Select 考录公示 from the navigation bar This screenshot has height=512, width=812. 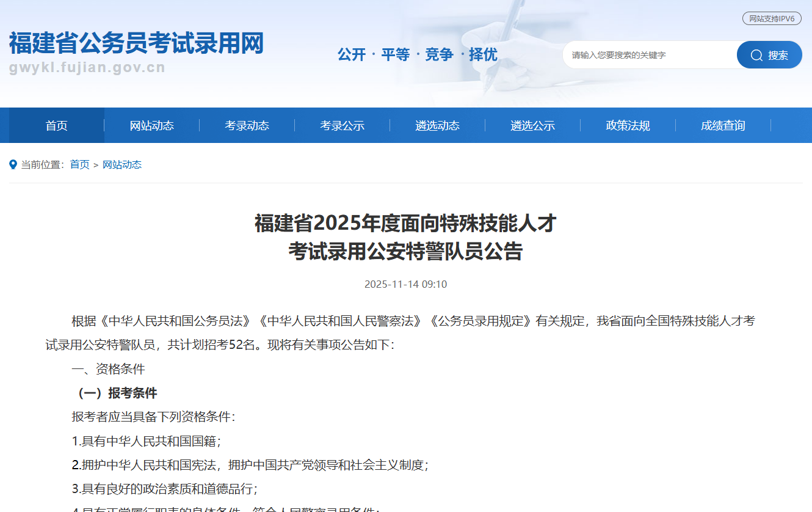(342, 125)
